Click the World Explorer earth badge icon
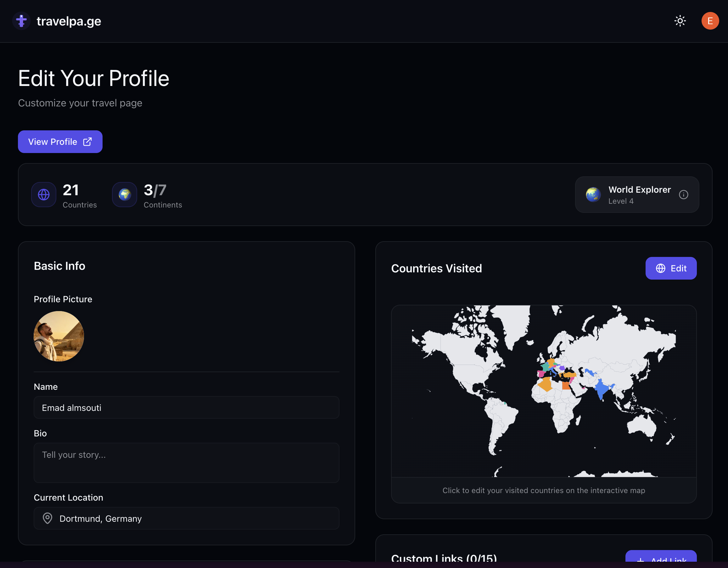The height and width of the screenshot is (568, 728). tap(593, 195)
